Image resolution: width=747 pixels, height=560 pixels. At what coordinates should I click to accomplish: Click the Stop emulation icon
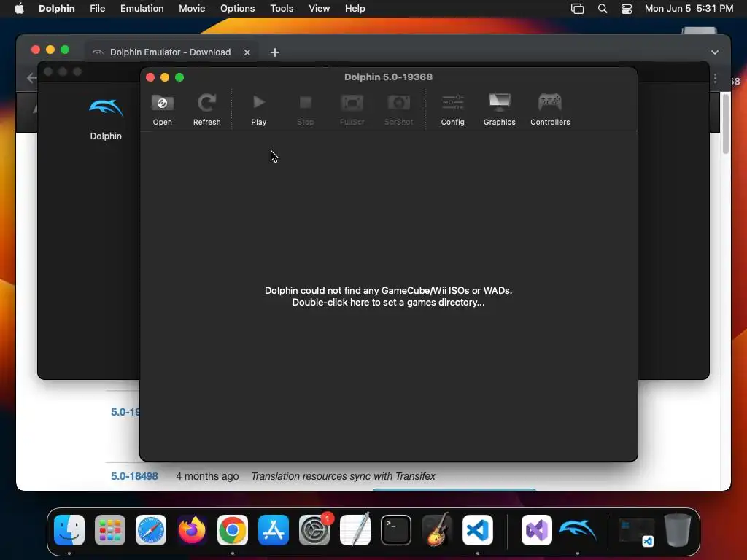click(x=306, y=109)
